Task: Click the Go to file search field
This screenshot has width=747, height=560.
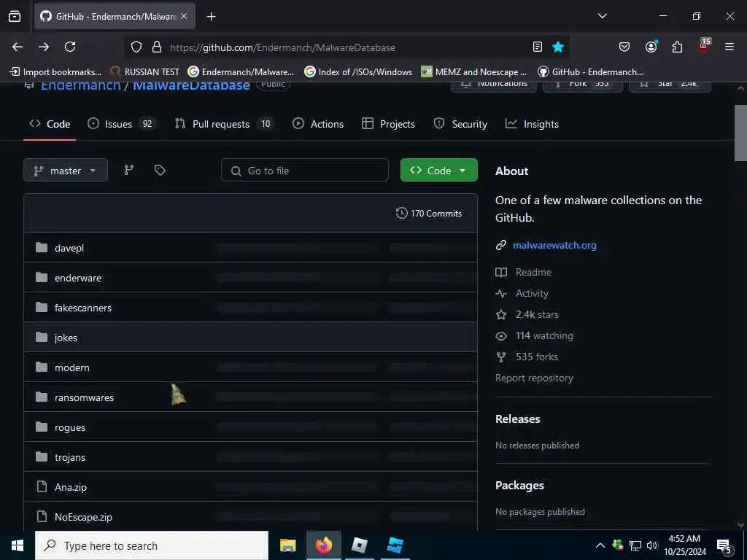Action: coord(305,171)
